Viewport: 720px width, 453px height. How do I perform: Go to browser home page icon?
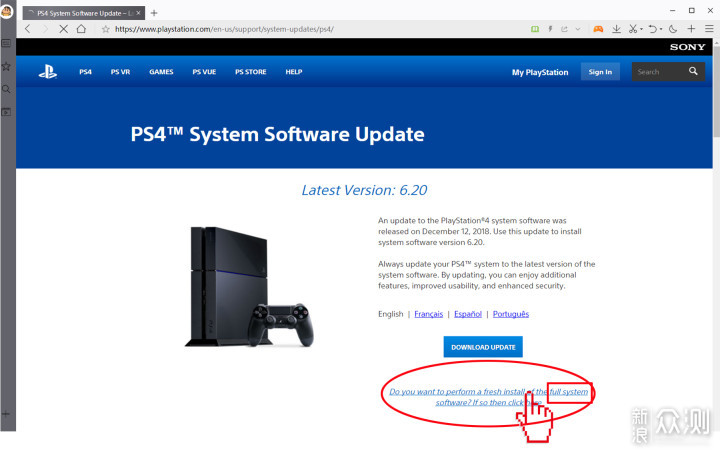pyautogui.click(x=81, y=29)
